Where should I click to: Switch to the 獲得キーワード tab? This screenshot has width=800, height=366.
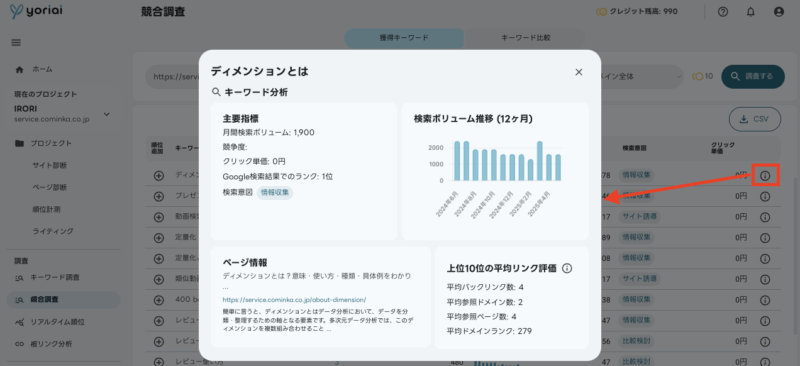click(404, 38)
